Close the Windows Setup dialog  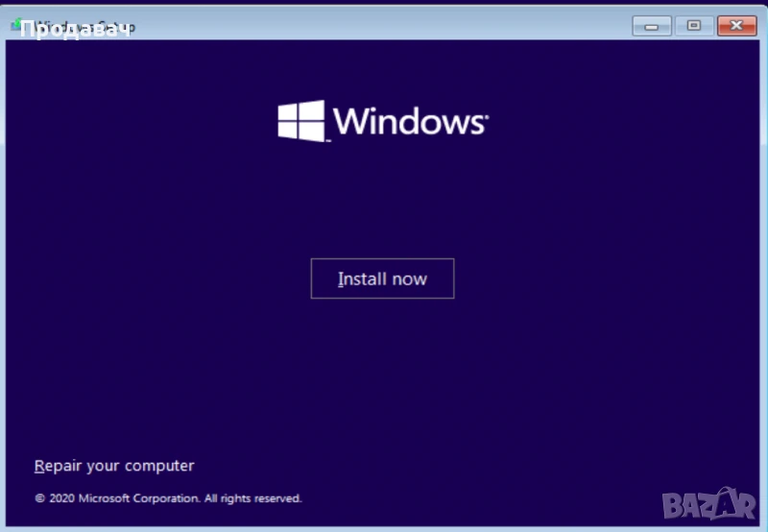click(x=737, y=26)
